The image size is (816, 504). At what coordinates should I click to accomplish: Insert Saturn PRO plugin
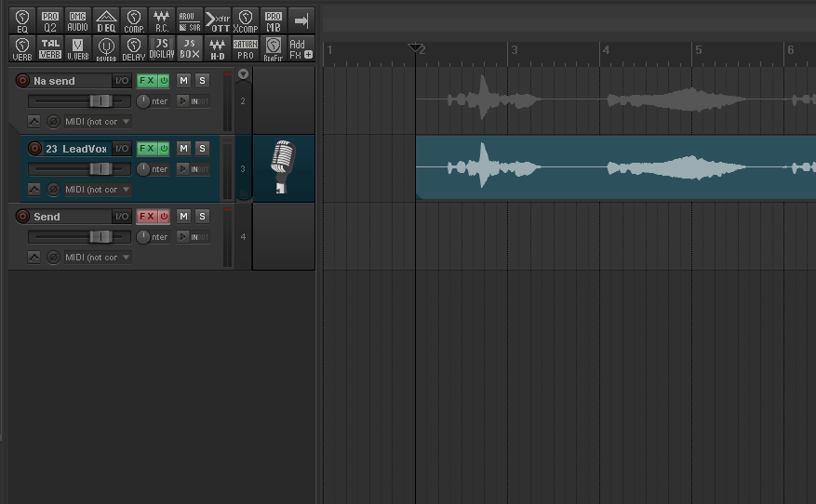[246, 49]
